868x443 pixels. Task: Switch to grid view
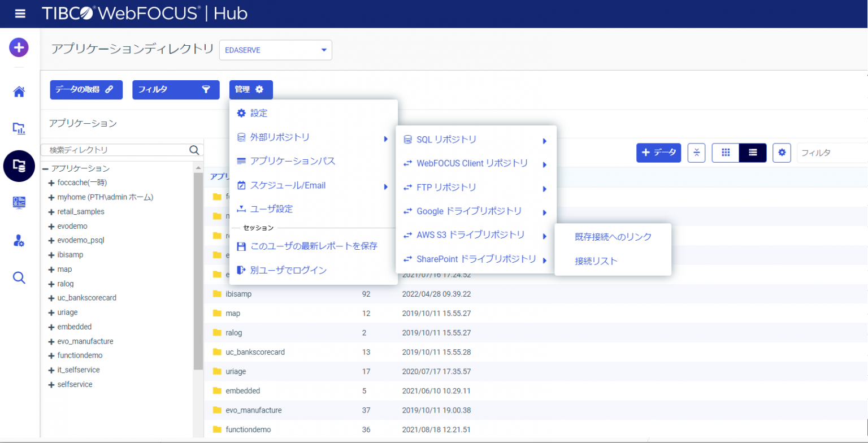click(725, 153)
